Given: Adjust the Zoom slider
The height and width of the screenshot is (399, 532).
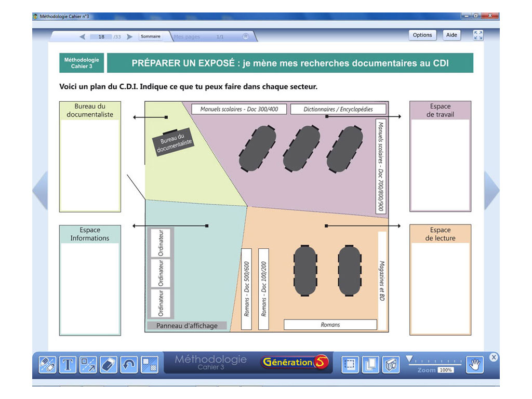Looking at the screenshot, I should pos(409,359).
